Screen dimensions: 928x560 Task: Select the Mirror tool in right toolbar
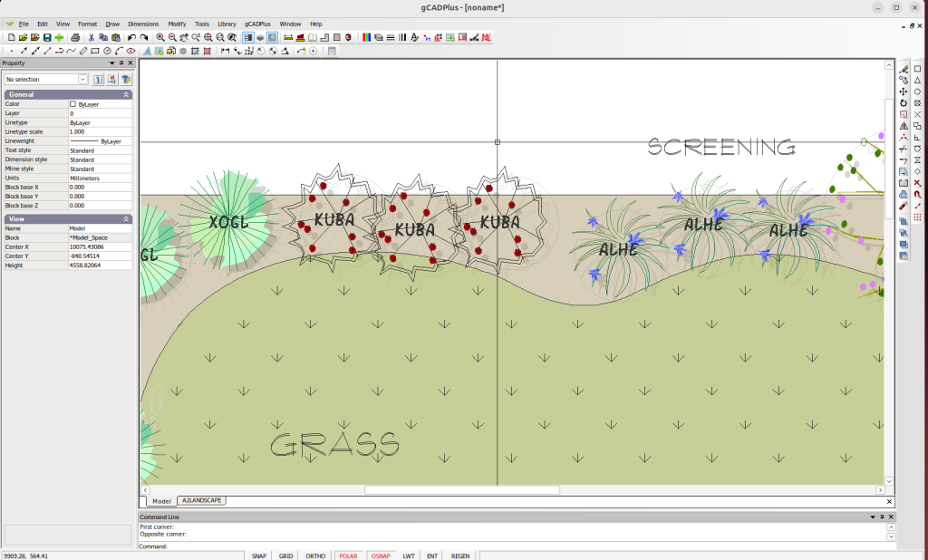pos(904,126)
